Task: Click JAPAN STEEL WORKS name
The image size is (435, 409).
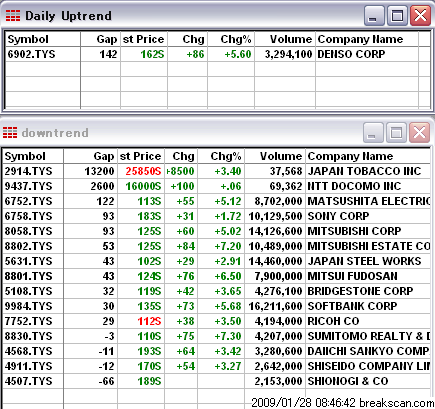Action: [364, 261]
